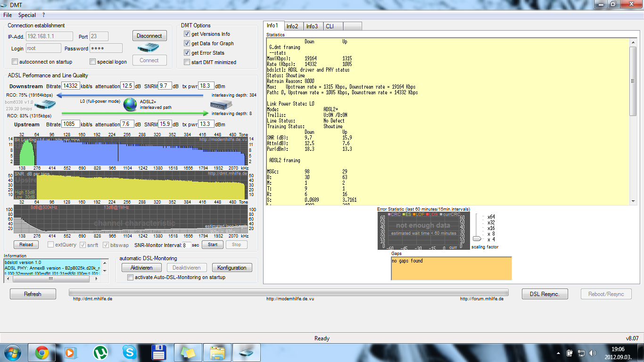Click the Upstream attenuation field 7.6

[127, 124]
